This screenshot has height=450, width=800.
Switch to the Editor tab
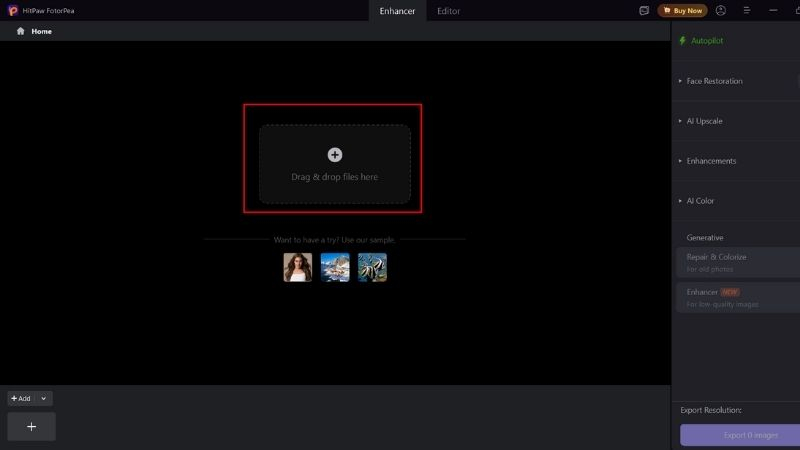[x=448, y=11]
